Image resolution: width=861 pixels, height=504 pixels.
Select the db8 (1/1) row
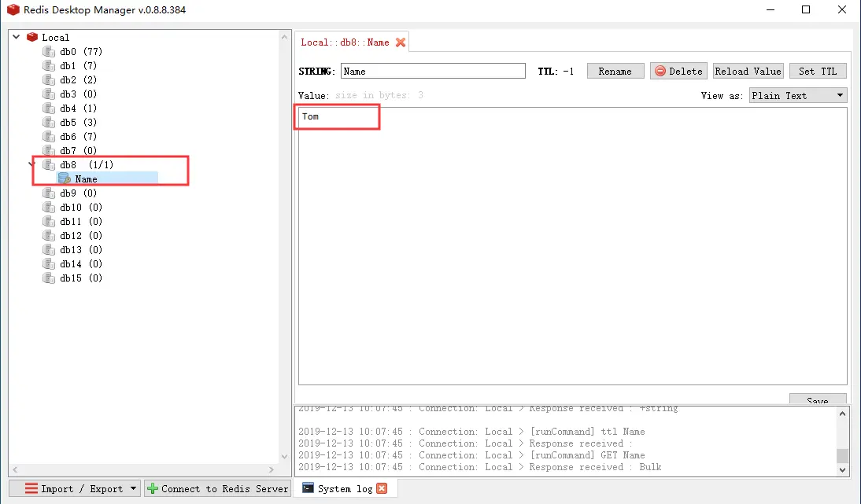79,164
